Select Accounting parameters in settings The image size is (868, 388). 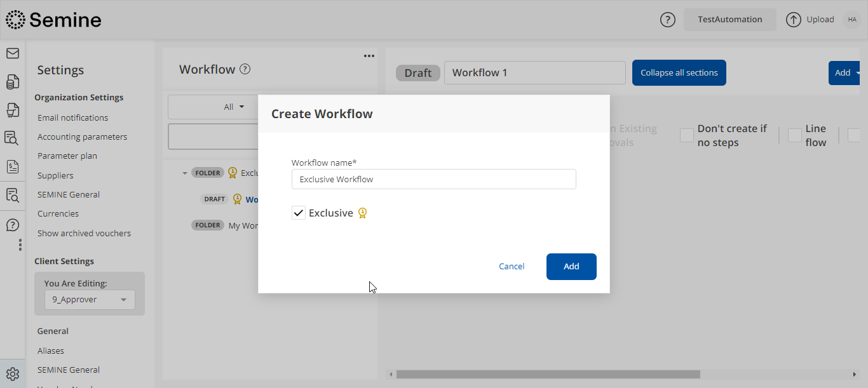[x=82, y=137]
